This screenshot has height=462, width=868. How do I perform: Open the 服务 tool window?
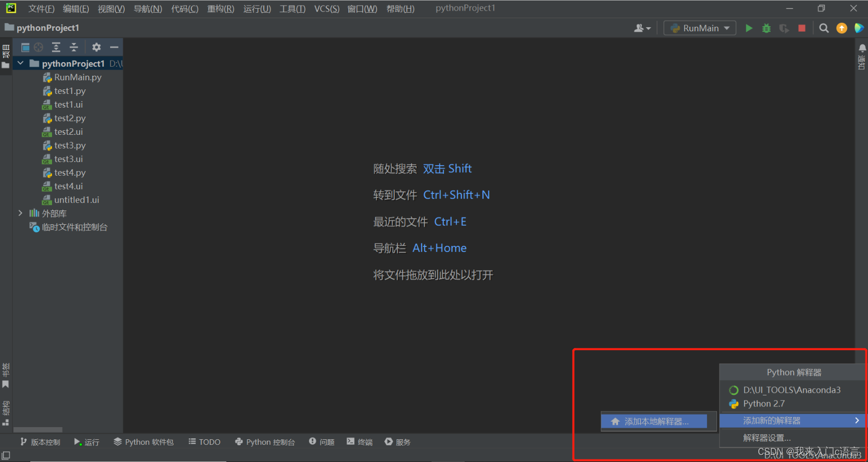tap(397, 442)
